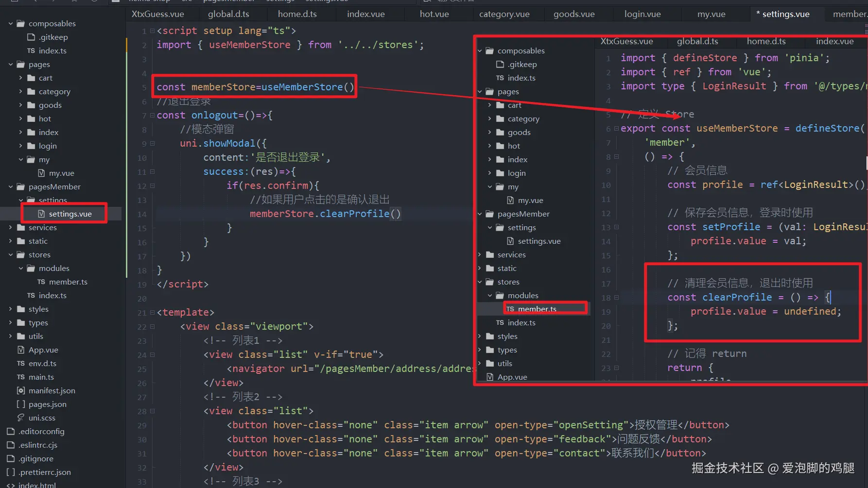Click the .editorconfig file icon
The image size is (868, 488).
pyautogui.click(x=11, y=431)
